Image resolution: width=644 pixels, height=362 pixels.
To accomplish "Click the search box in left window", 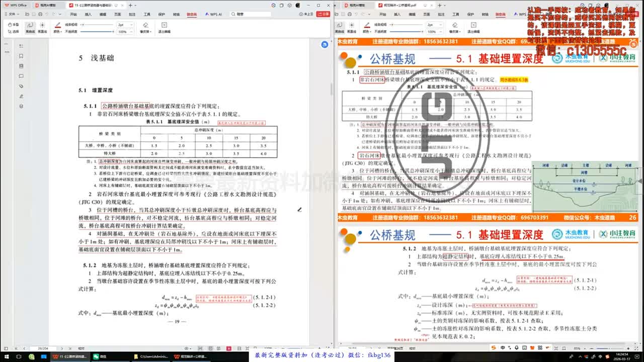I will click(x=251, y=15).
